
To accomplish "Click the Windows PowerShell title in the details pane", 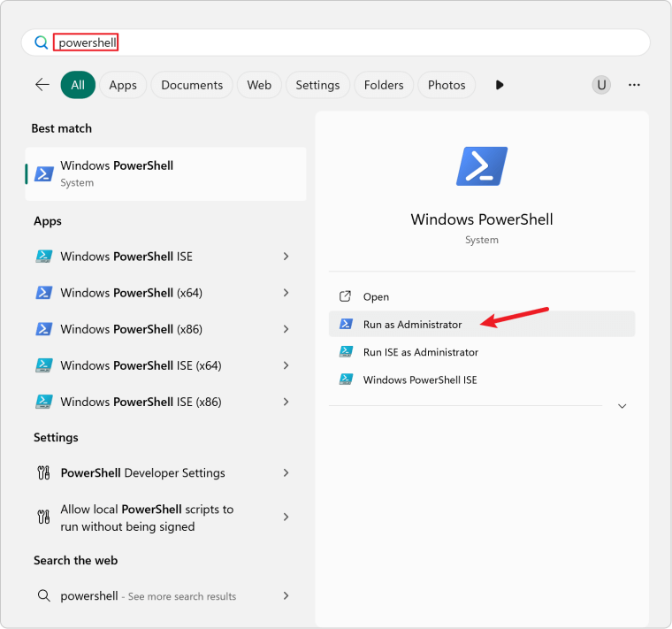I will point(482,219).
